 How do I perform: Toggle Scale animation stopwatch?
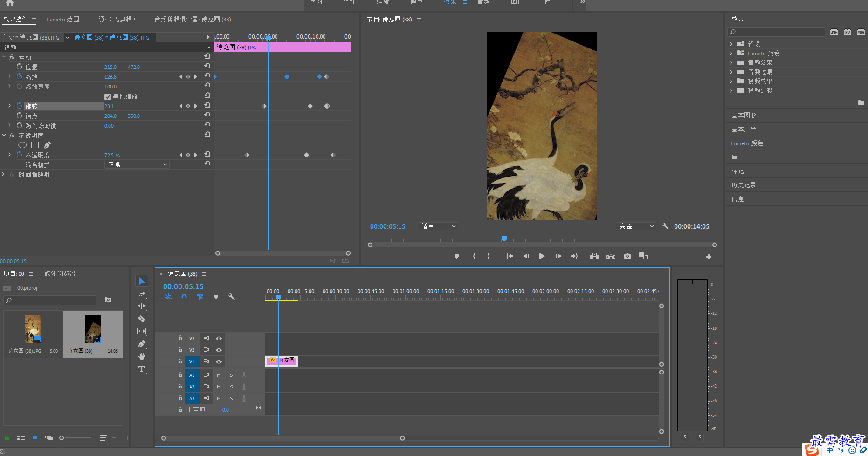click(19, 76)
